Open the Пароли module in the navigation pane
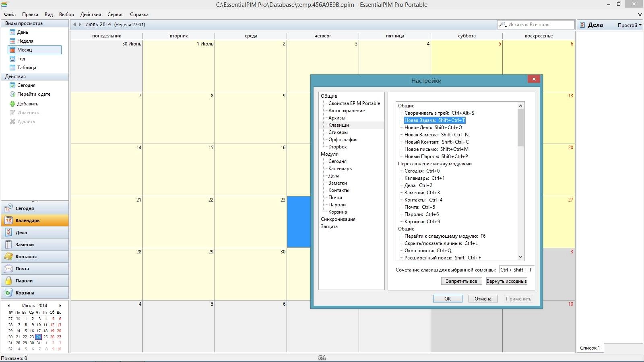 [x=35, y=281]
